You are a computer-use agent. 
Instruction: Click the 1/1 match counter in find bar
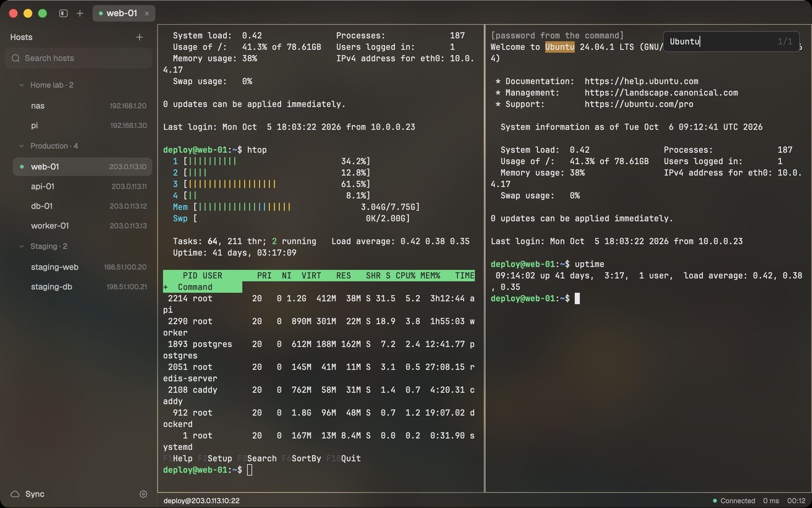(x=785, y=41)
